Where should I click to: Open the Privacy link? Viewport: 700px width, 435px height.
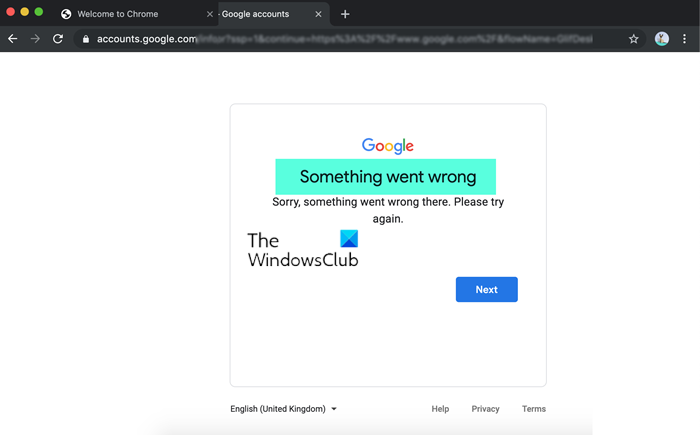(485, 409)
